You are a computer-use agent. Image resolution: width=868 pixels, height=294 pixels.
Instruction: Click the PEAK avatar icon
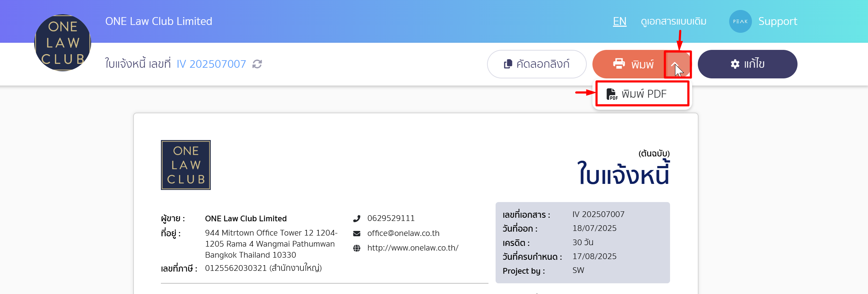click(x=740, y=21)
